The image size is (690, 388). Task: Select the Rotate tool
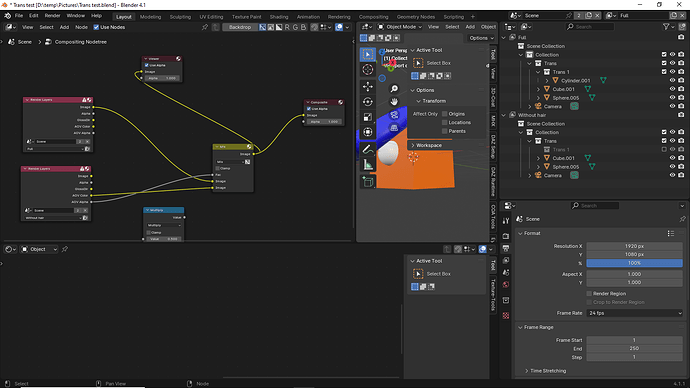(x=367, y=102)
